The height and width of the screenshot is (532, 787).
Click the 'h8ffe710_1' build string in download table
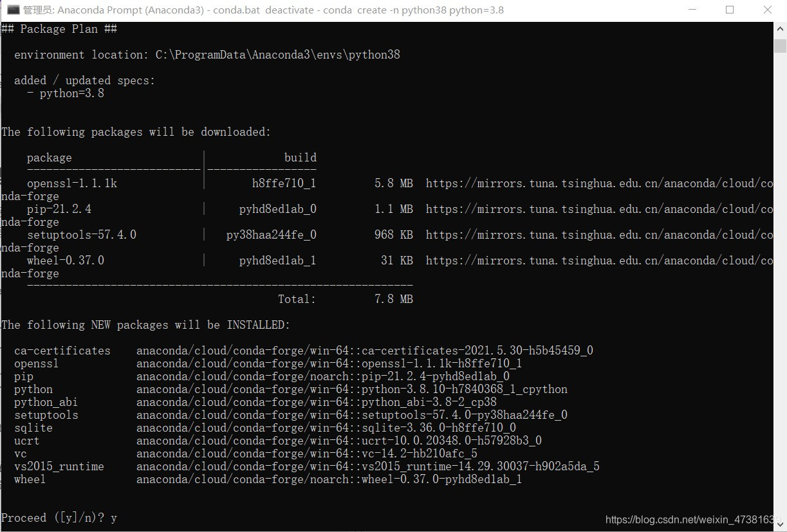[x=284, y=183]
